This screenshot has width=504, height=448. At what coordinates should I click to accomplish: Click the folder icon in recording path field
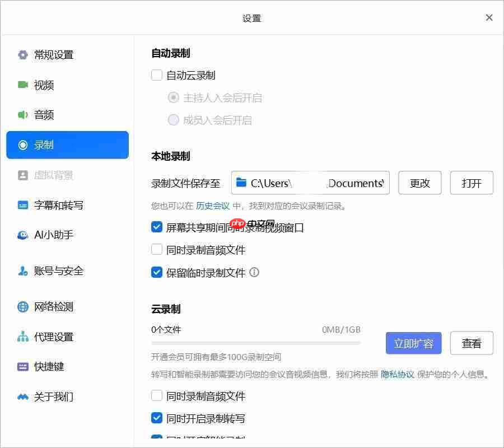coord(242,183)
